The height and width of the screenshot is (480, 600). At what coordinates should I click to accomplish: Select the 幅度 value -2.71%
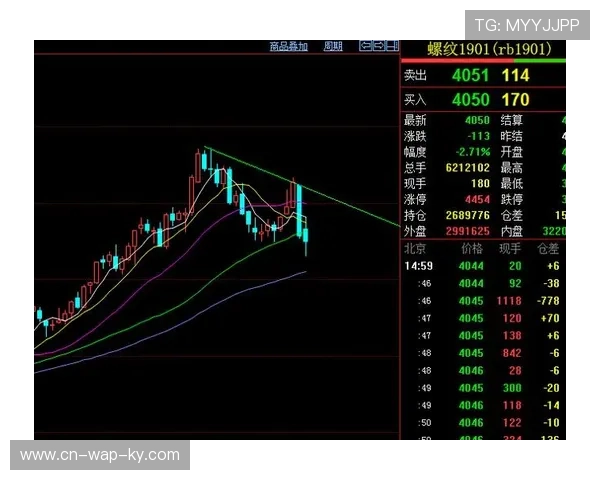coord(473,152)
